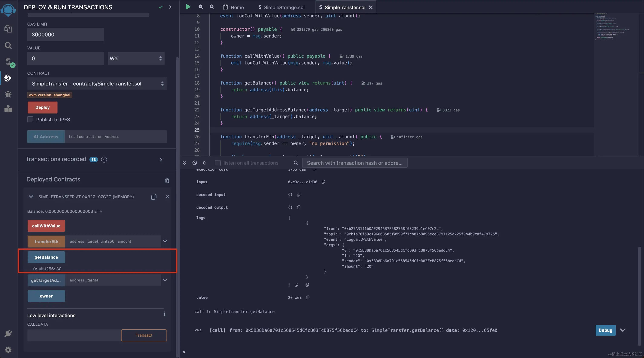Click the zoom in magnifier icon
Screen dimensions: 644x358
tap(212, 7)
